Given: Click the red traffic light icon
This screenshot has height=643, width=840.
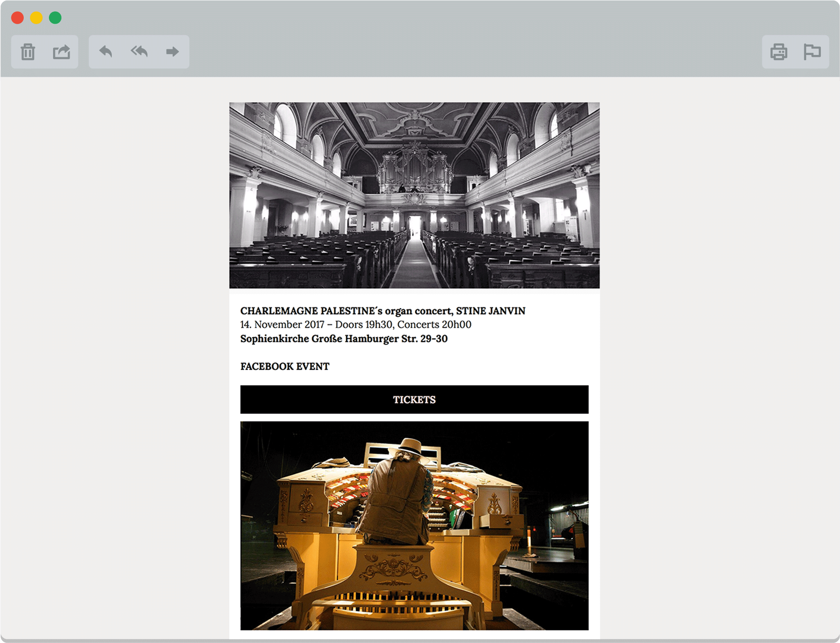Looking at the screenshot, I should (17, 17).
